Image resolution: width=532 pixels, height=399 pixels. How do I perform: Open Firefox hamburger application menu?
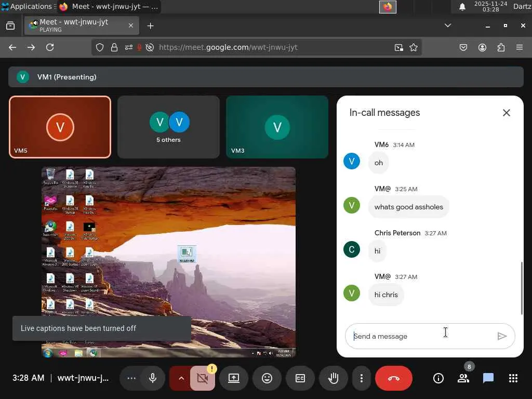coord(520,47)
